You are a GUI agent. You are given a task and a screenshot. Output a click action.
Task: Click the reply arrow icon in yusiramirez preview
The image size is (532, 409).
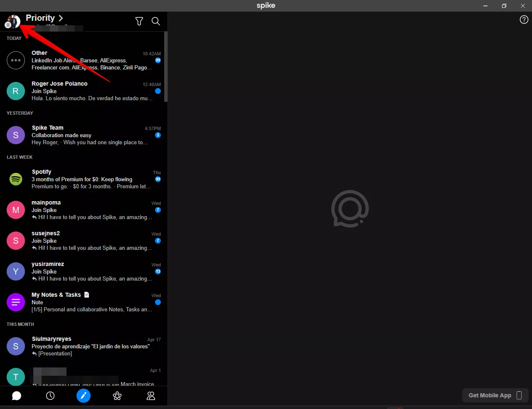tap(34, 279)
